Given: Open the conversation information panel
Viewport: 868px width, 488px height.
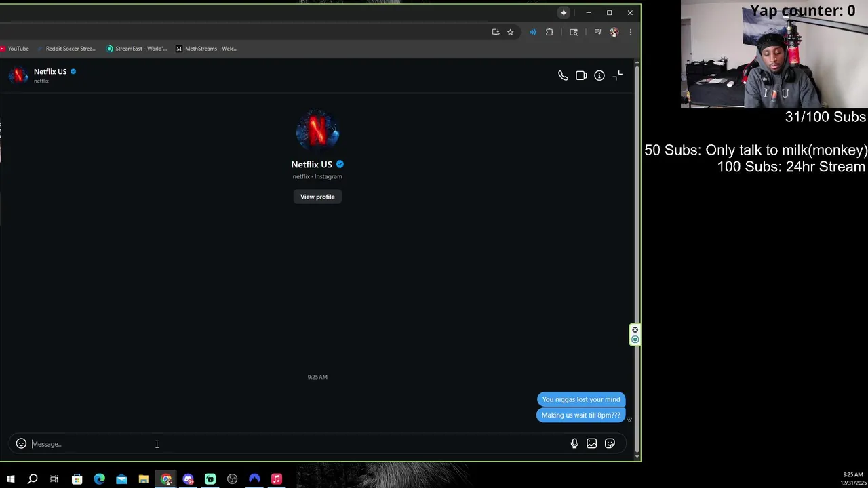Looking at the screenshot, I should point(599,76).
